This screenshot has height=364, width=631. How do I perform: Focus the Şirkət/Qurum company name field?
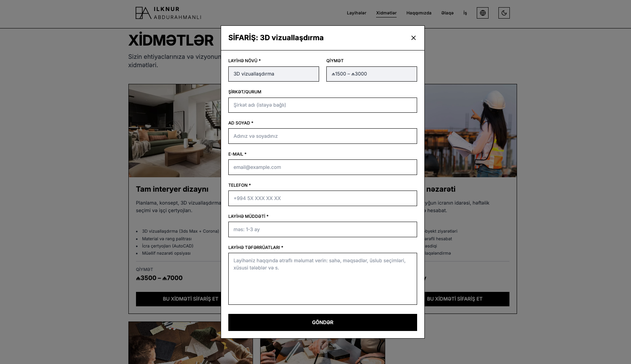tap(323, 105)
